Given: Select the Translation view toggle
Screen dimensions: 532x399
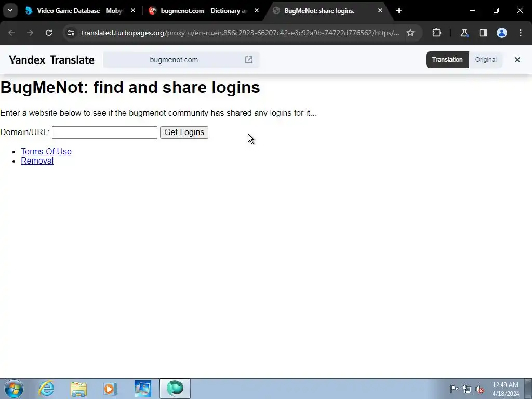Looking at the screenshot, I should (x=447, y=60).
